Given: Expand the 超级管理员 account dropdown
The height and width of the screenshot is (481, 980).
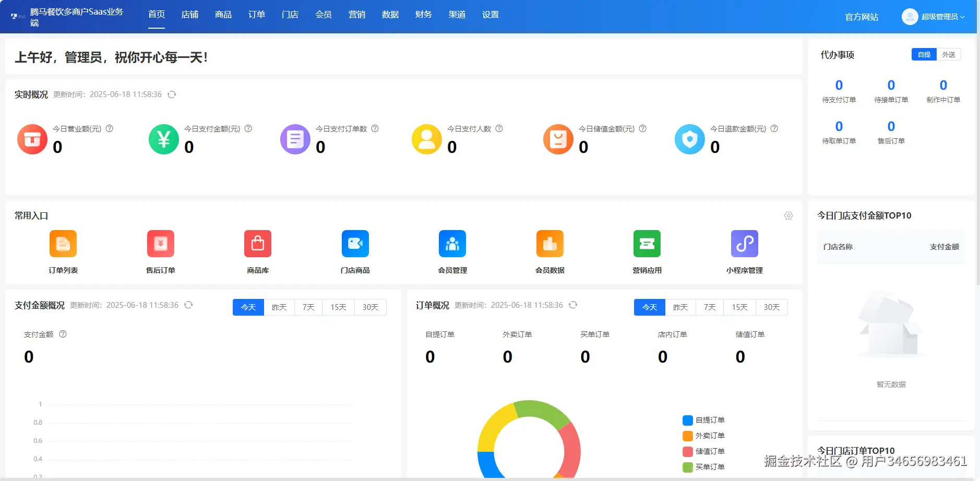Looking at the screenshot, I should [942, 17].
